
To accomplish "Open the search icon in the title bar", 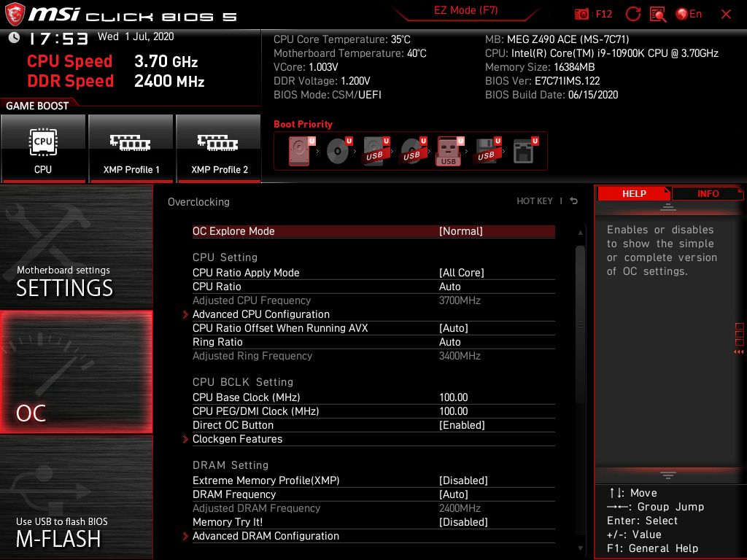I will click(x=657, y=14).
